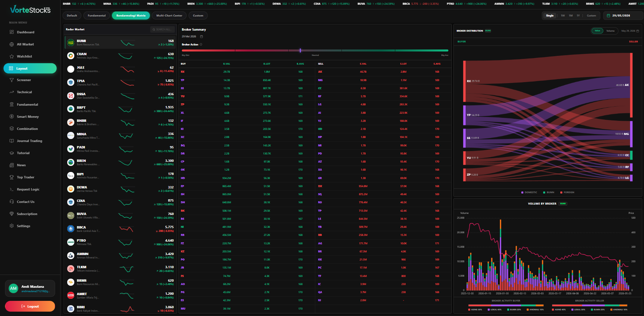Open Dashboard via its sidebar icon
Viewport: 644px width, 316px height.
11,32
